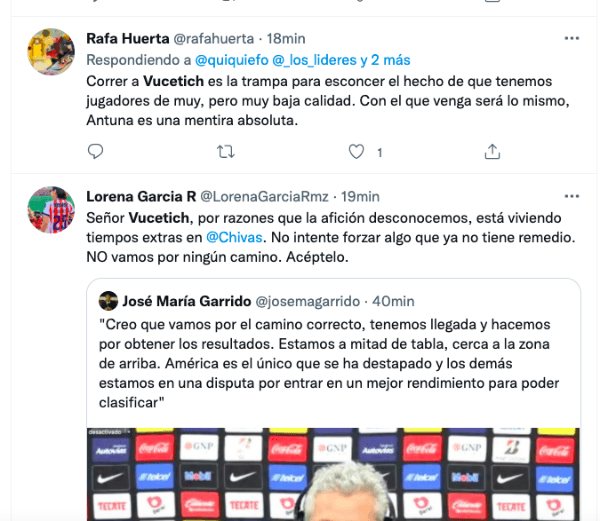The height and width of the screenshot is (521, 600).
Task: Open the @quiquiefo mention link
Action: click(232, 60)
